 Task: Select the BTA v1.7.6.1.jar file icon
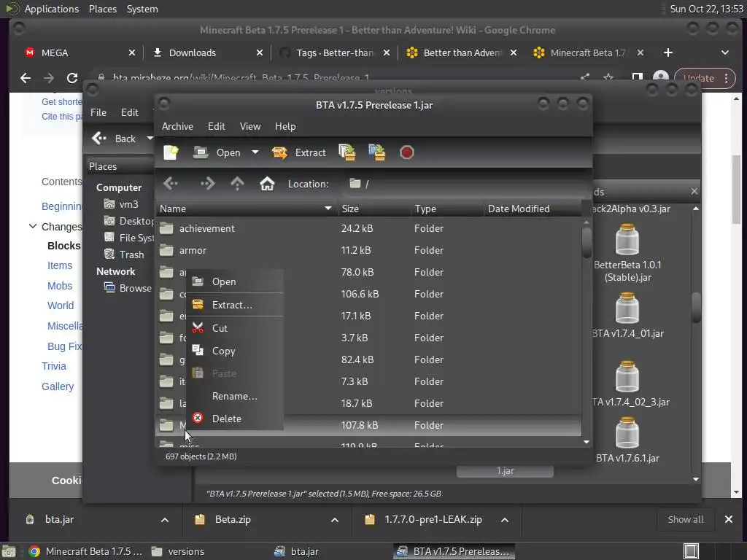[x=627, y=432]
